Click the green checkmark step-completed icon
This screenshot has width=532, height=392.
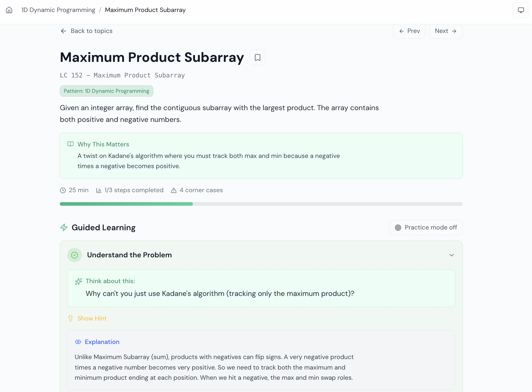click(74, 255)
